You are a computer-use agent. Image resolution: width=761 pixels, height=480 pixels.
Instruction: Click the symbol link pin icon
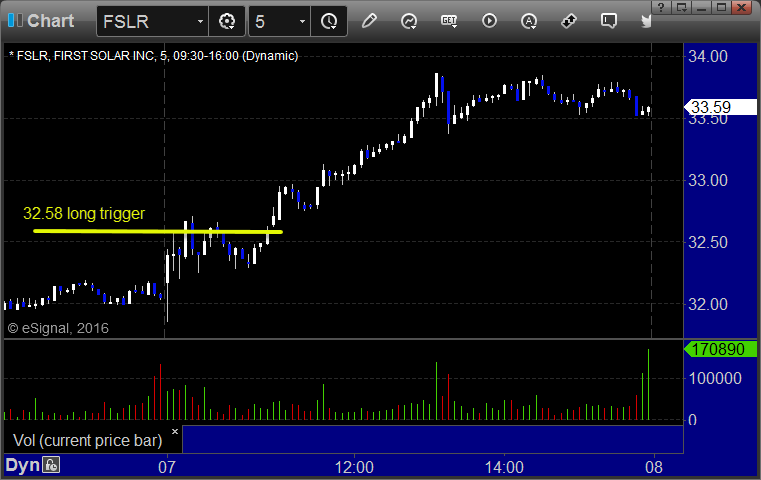tap(569, 21)
